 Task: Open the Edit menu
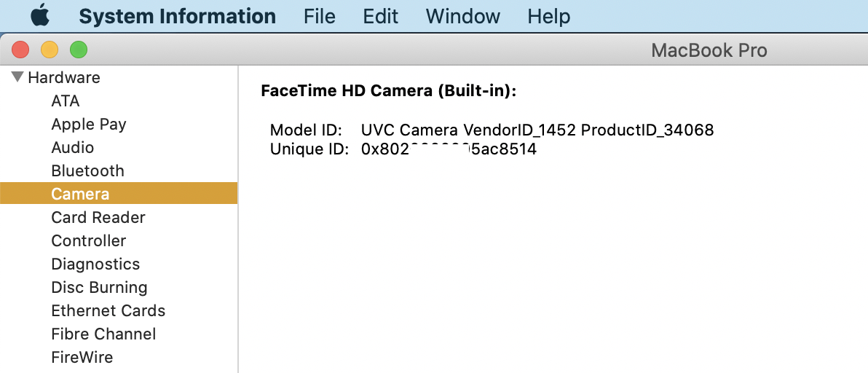coord(380,16)
